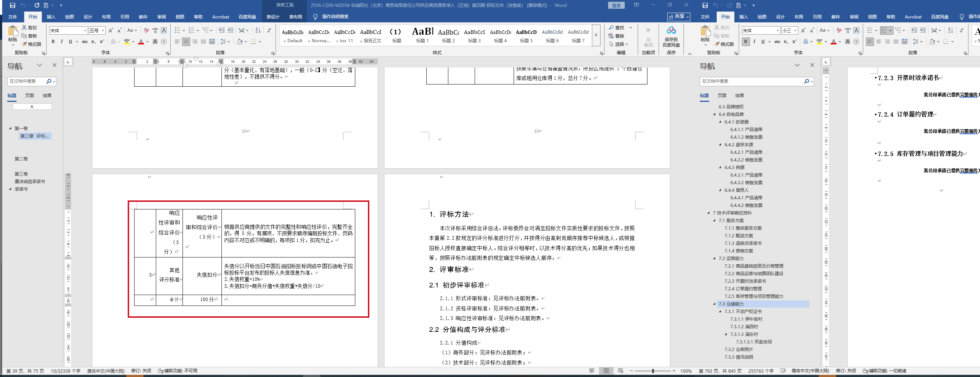Click Repeat in the left window's quick access toolbar
Viewport: 980px width, 377px height.
[x=37, y=5]
